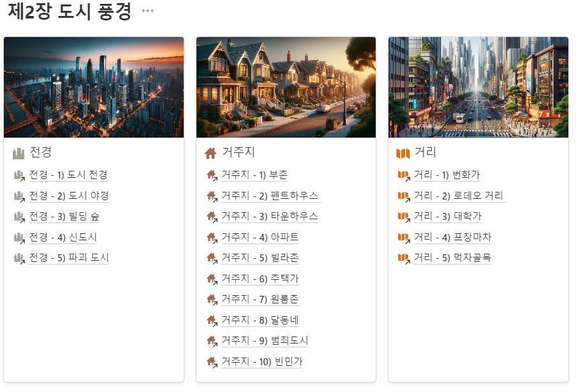Open the 거주지 - 6) 주택가 link

(260, 279)
